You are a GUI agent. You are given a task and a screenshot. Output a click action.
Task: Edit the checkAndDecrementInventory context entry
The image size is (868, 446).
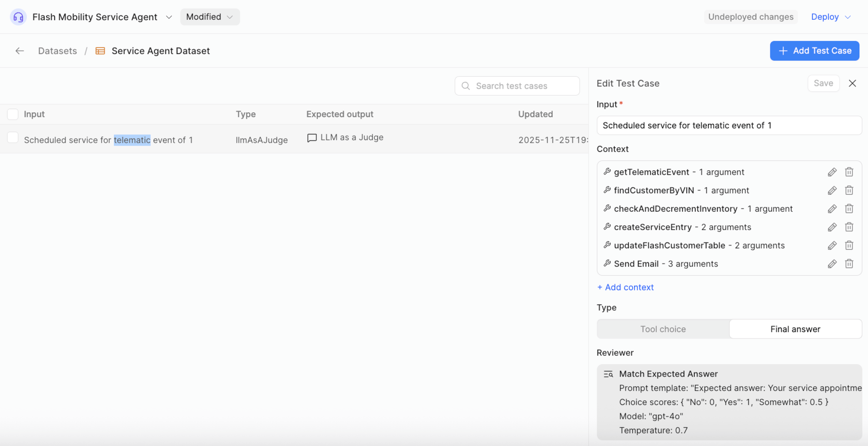[832, 209]
